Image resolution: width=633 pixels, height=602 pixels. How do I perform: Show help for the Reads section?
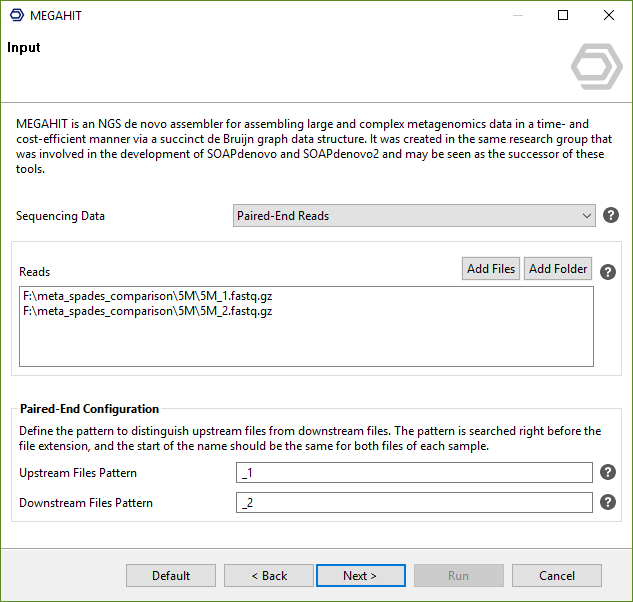606,271
